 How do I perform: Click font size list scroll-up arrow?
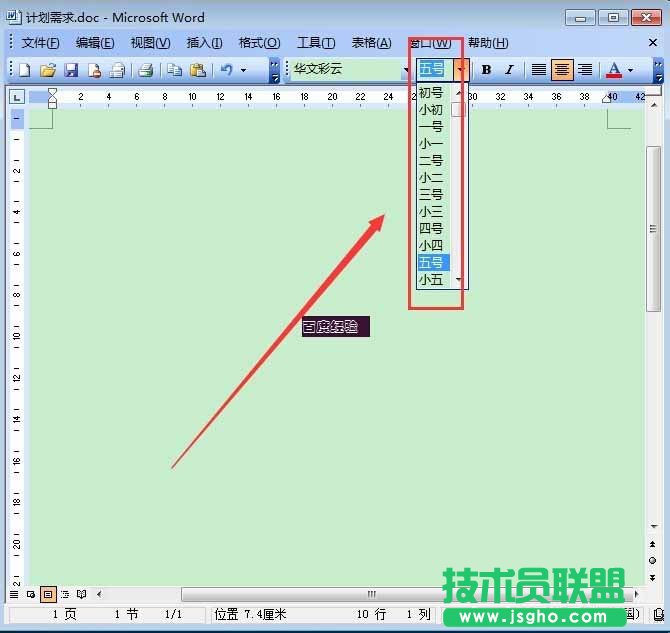click(458, 92)
